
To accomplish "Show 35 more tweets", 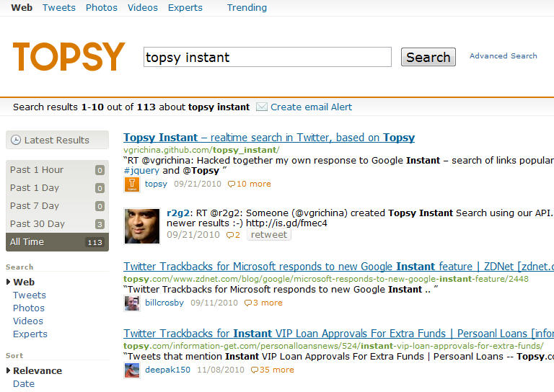I will pos(277,370).
